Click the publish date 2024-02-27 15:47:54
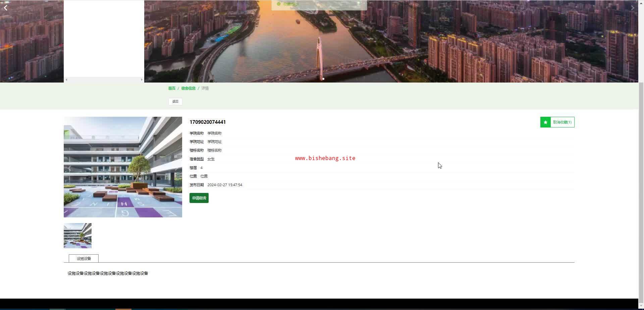Image resolution: width=644 pixels, height=310 pixels. [x=225, y=185]
